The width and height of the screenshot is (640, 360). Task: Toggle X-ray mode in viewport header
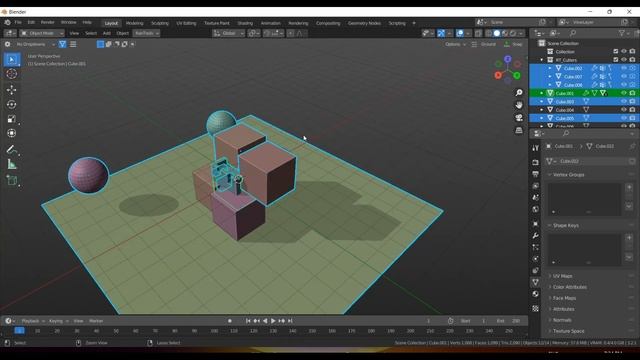tap(478, 33)
